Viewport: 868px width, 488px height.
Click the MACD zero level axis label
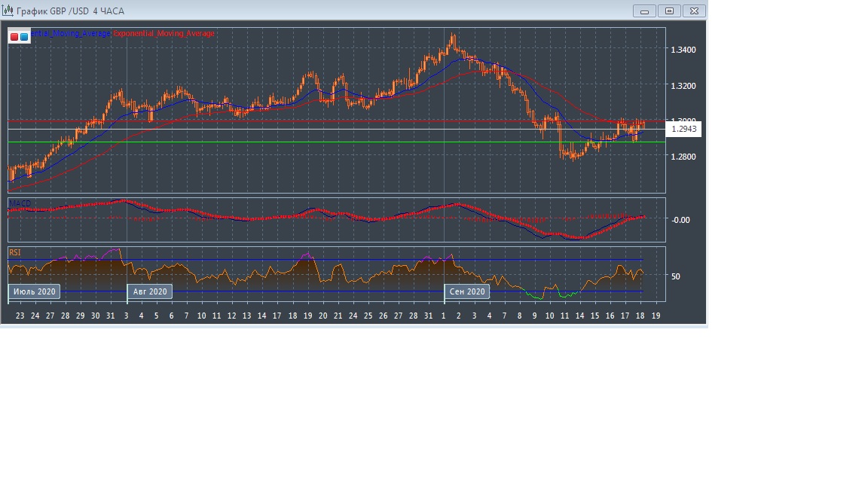[x=680, y=220]
